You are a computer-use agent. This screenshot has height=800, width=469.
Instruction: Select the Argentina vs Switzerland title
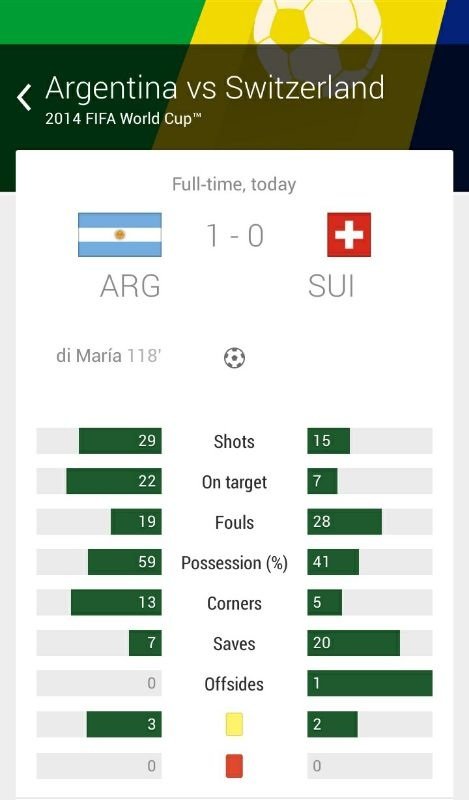click(214, 87)
